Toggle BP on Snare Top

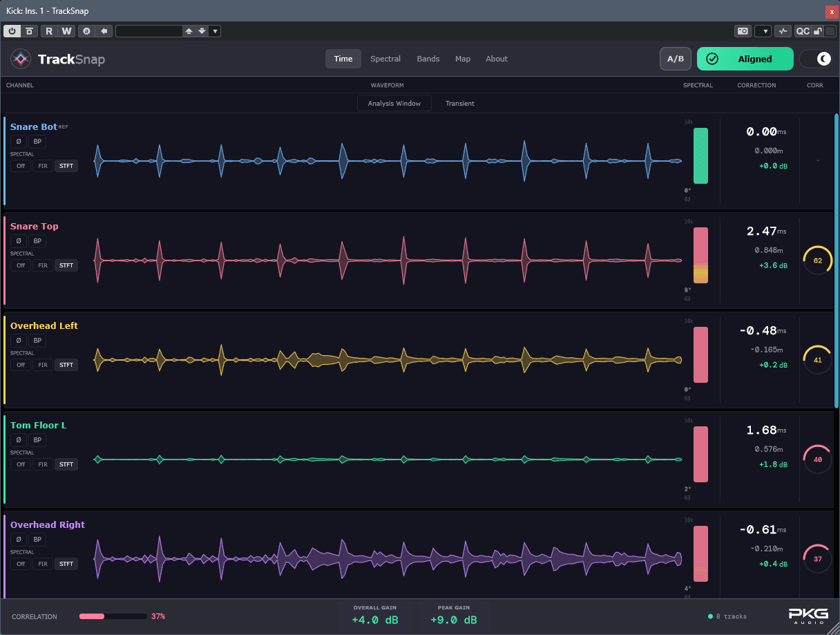coord(37,241)
